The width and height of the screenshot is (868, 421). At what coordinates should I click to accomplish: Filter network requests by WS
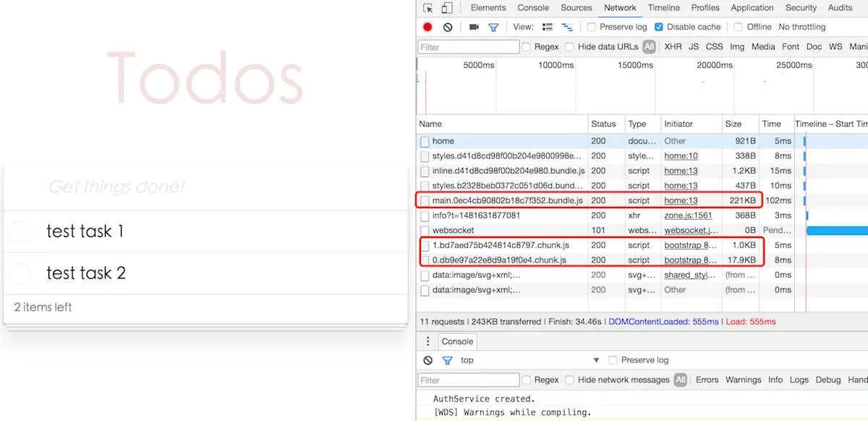click(x=835, y=46)
